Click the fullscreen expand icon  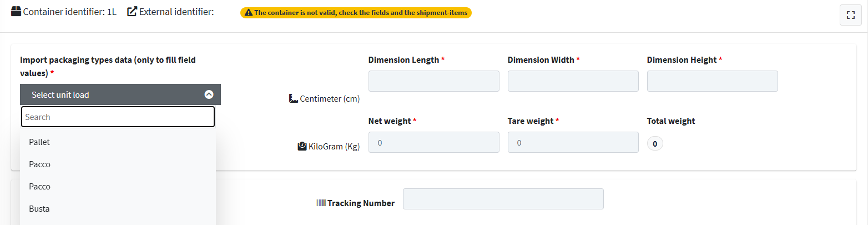point(850,16)
